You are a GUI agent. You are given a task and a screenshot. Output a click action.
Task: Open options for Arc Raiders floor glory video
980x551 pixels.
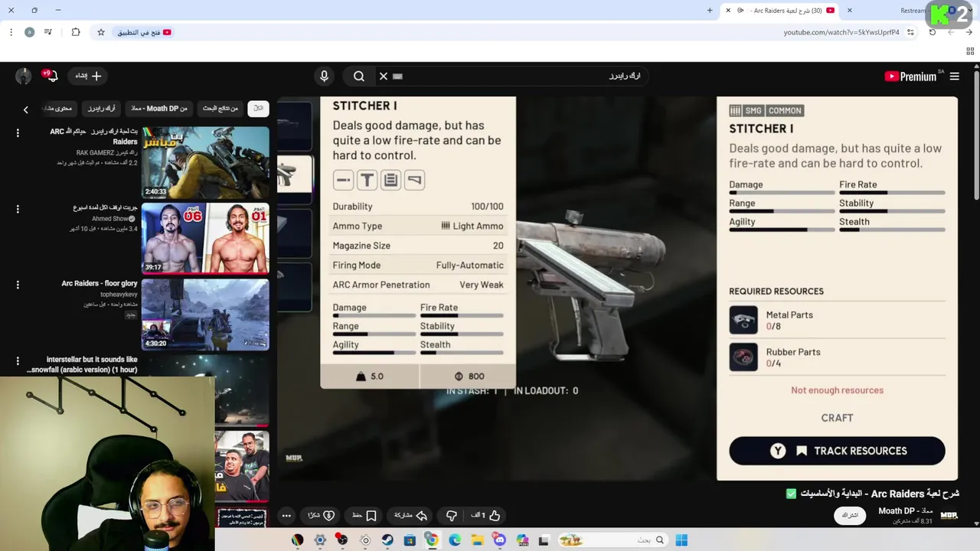(x=18, y=285)
